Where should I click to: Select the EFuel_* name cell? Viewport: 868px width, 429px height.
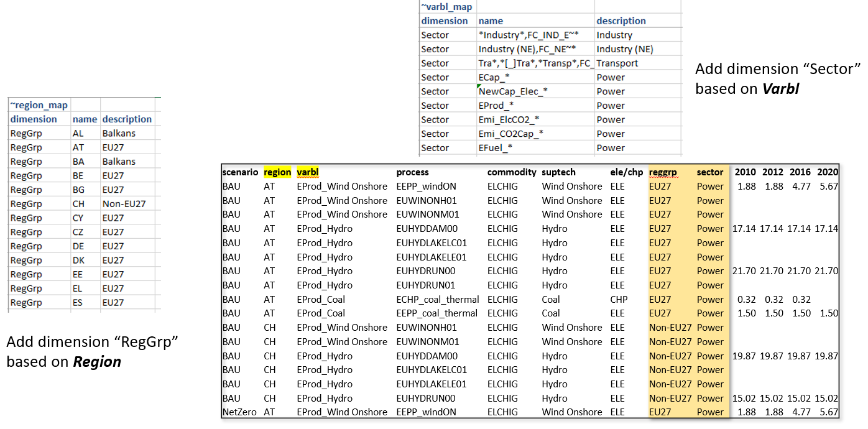point(535,148)
